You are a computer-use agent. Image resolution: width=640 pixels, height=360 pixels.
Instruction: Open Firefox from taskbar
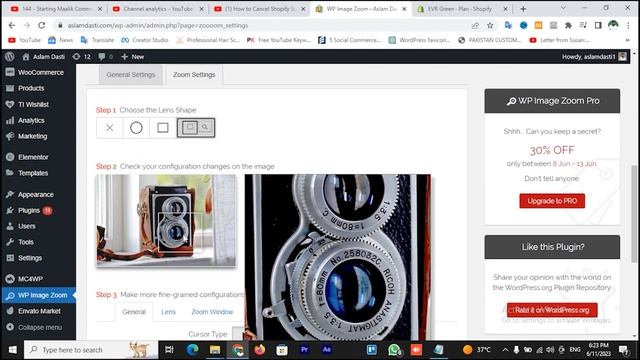tap(260, 350)
